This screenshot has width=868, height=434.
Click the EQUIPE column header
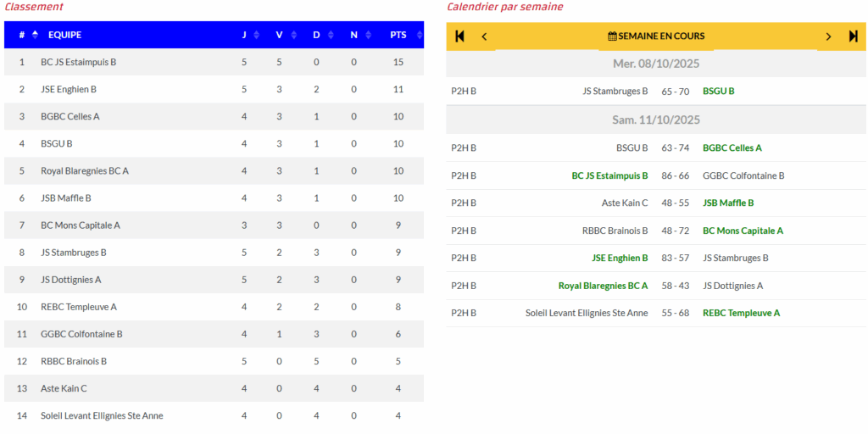pos(64,35)
